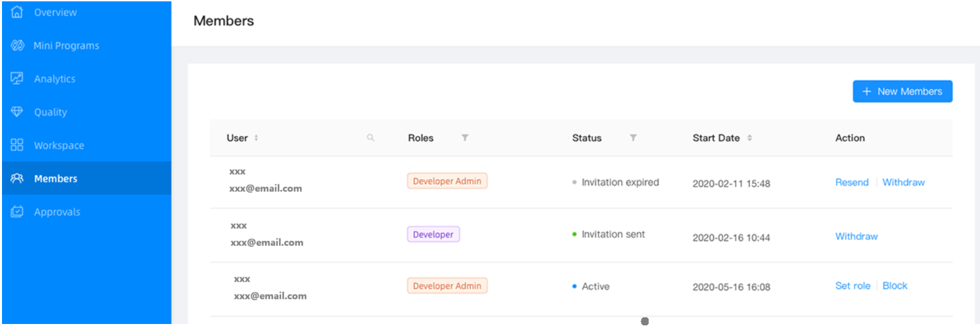
Task: Click Set role for active member
Action: (852, 286)
